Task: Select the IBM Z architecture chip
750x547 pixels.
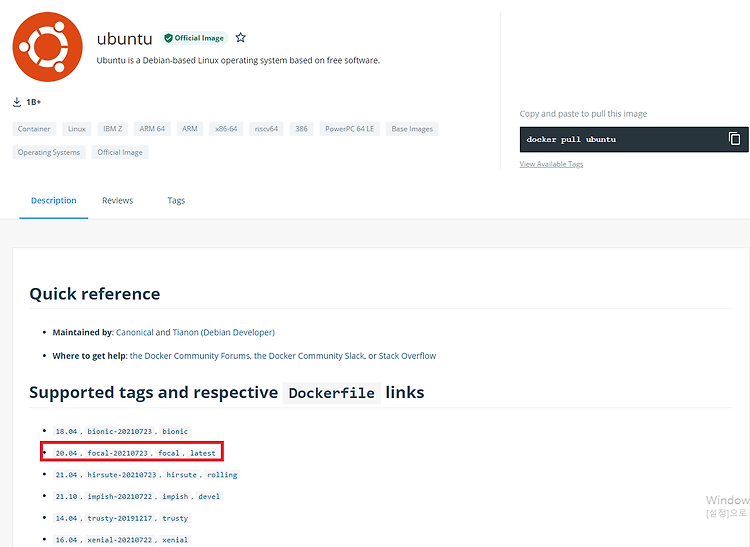Action: click(113, 129)
